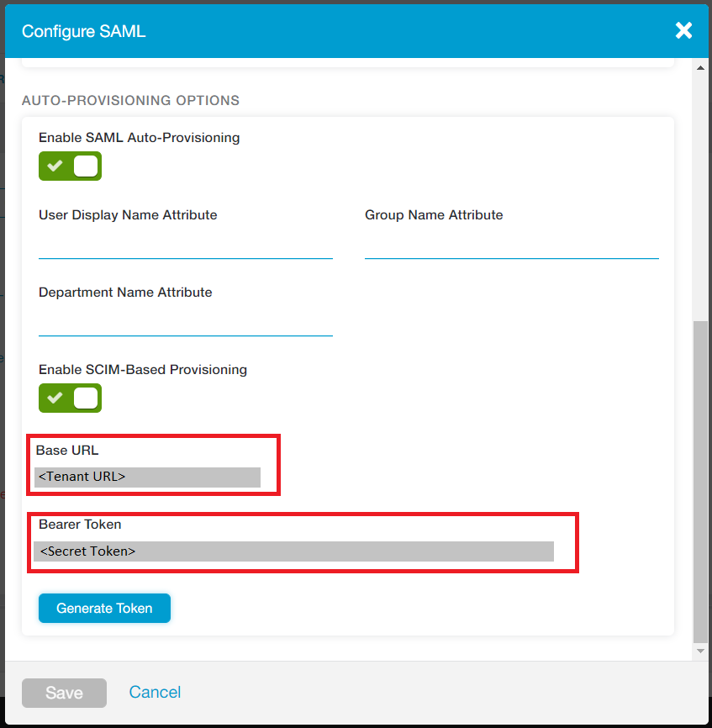Toggle Enable SAML Auto-Provisioning off

click(70, 166)
